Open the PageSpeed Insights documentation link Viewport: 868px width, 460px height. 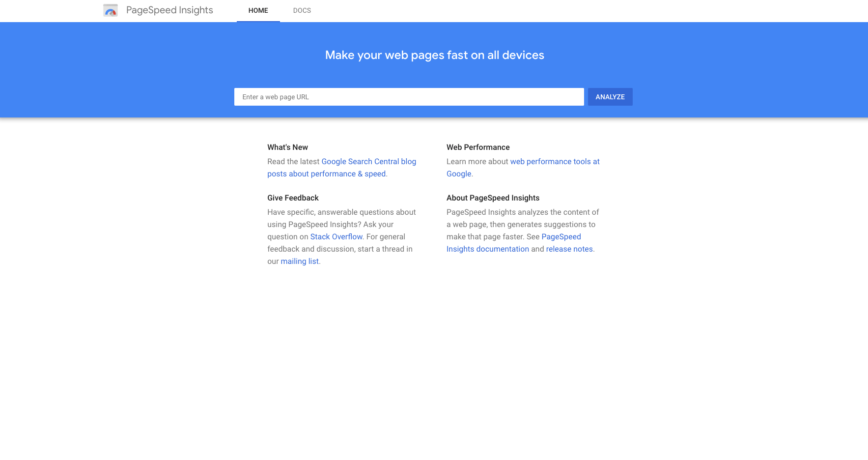coord(487,249)
